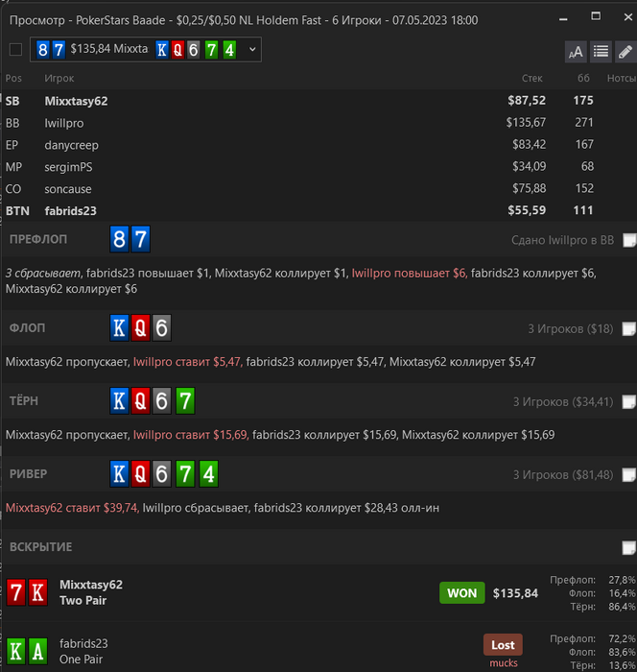Click 'Iwillpro ставит $15,69' action text
Screen dimensions: 637x672
coord(191,435)
